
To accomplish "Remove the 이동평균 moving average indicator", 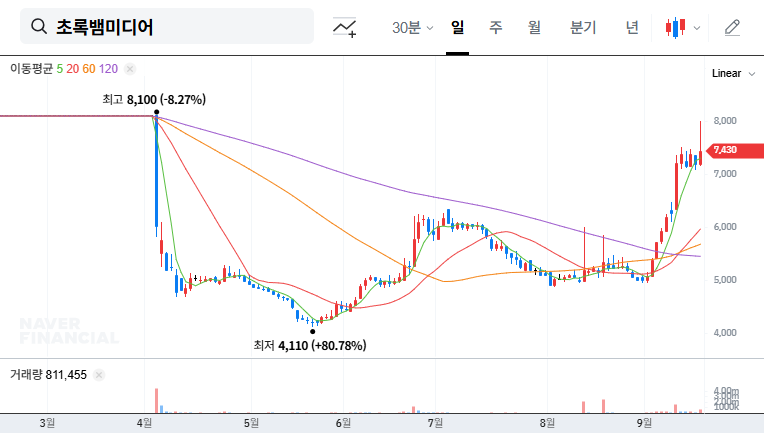I will tap(130, 69).
